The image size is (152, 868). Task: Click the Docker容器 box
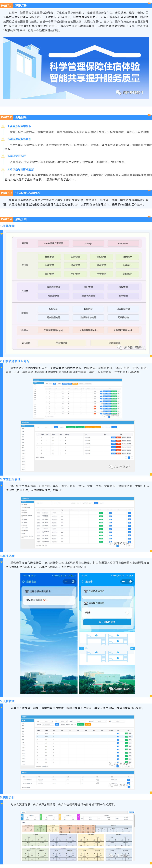click(x=115, y=343)
